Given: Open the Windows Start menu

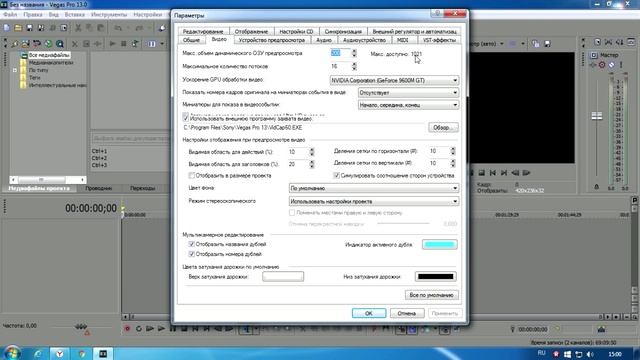Looking at the screenshot, I should (x=12, y=353).
